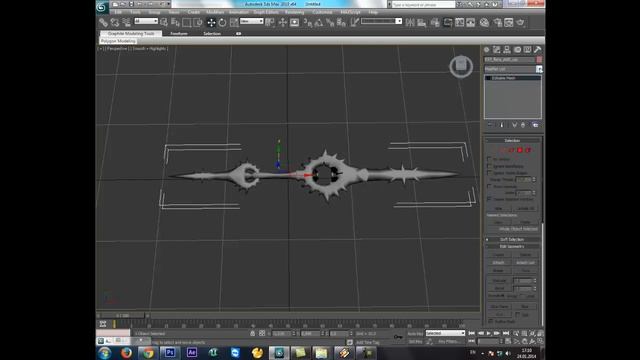This screenshot has height=360, width=640.
Task: Click the object color swatch
Action: coord(539,60)
